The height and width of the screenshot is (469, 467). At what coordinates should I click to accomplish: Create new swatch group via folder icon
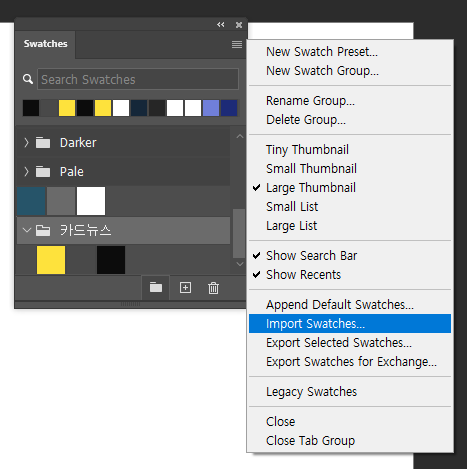coord(156,287)
